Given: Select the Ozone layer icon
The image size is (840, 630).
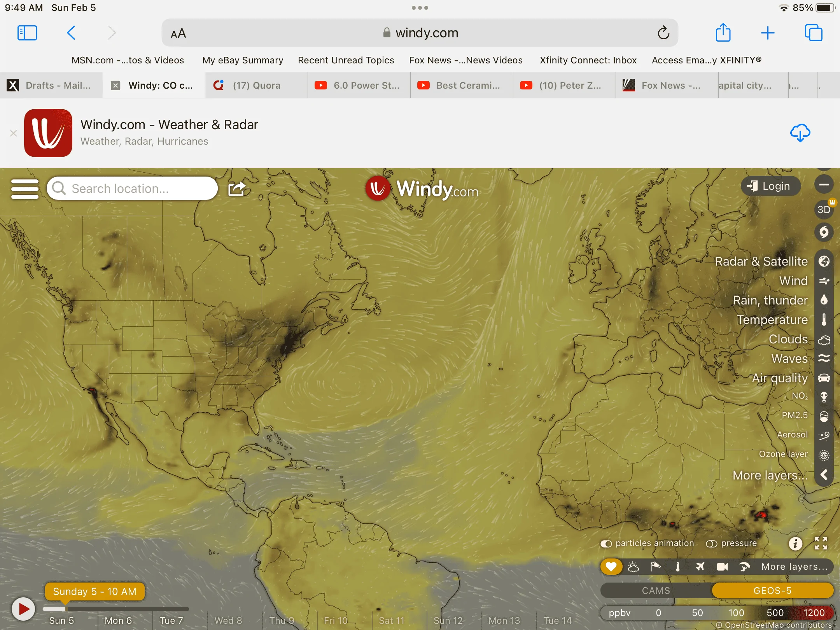Looking at the screenshot, I should click(x=824, y=455).
